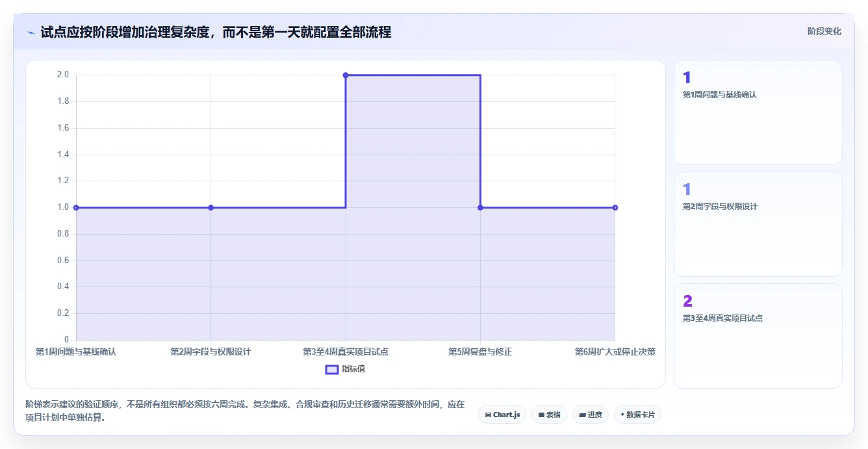
Task: Click the 表格 pill button
Action: [x=549, y=415]
